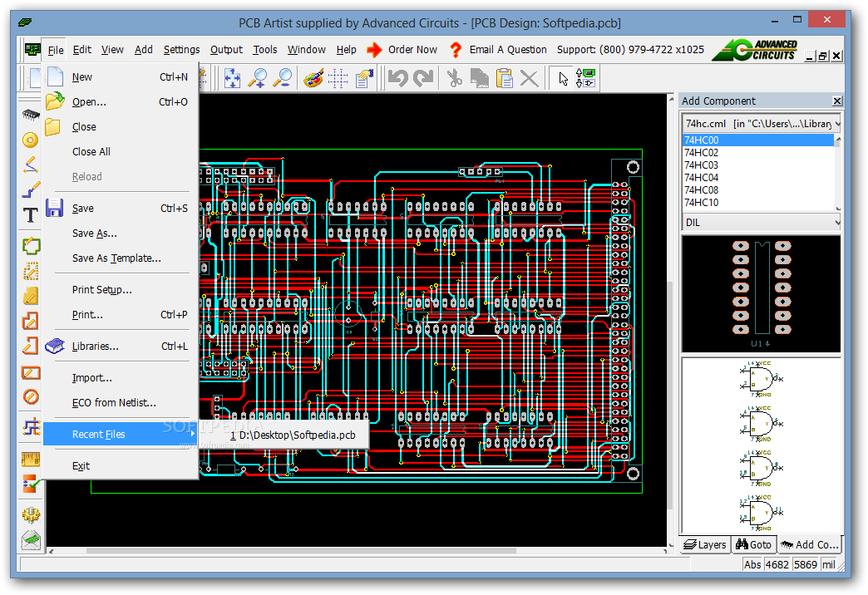868x595 pixels.
Task: Open the Grids settings icon
Action: (338, 78)
